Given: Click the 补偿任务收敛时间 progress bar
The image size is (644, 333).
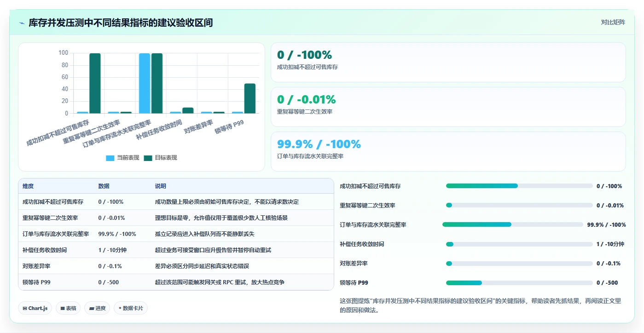Looking at the screenshot, I should coord(519,244).
